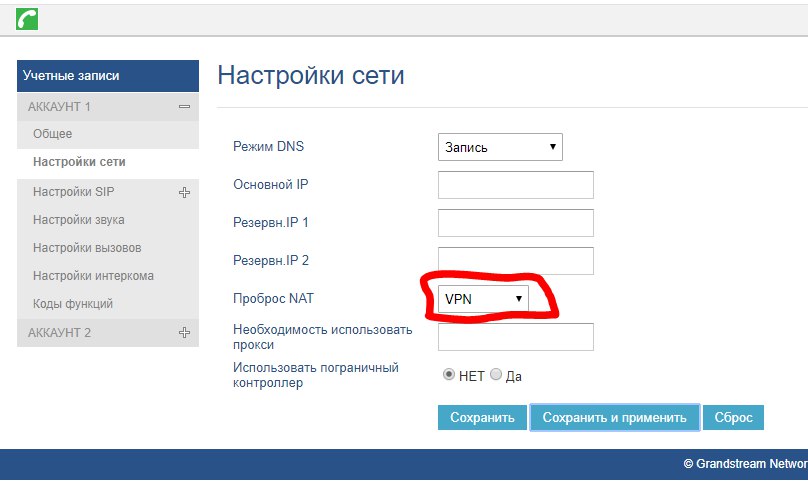808x499 pixels.
Task: Focus the Основной IP input field
Action: [515, 185]
